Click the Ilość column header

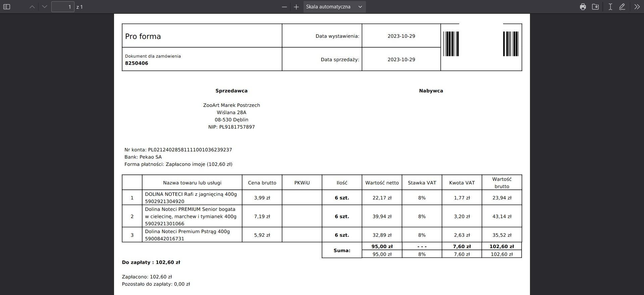342,183
